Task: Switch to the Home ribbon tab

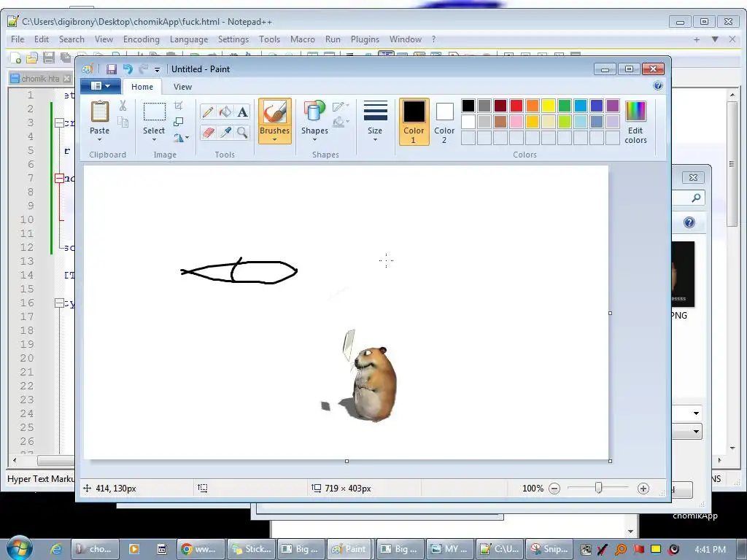Action: pyautogui.click(x=142, y=87)
